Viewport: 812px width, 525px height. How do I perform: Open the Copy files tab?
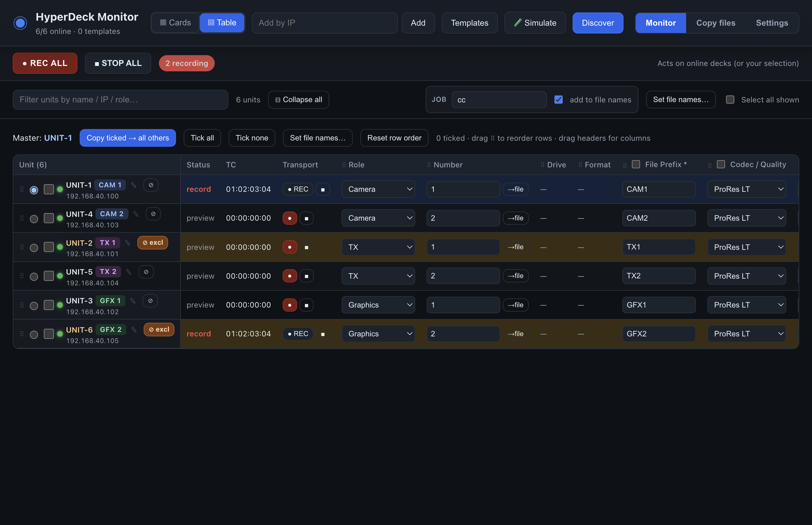pyautogui.click(x=716, y=23)
